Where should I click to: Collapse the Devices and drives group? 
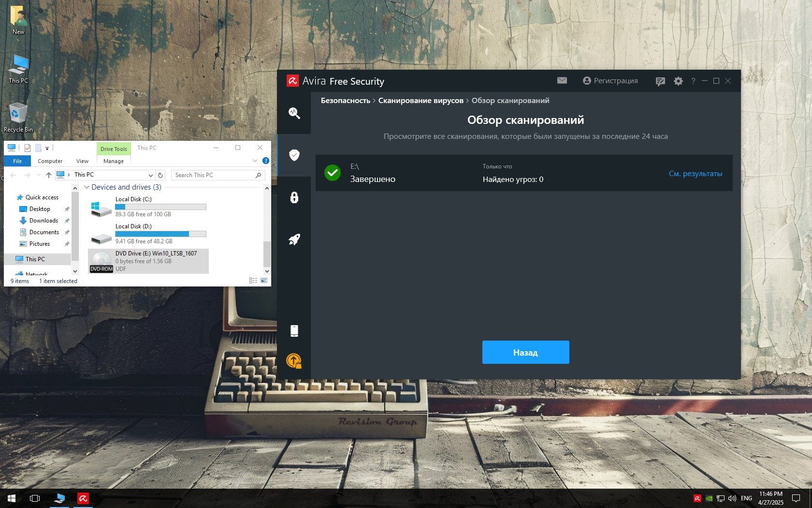click(87, 187)
